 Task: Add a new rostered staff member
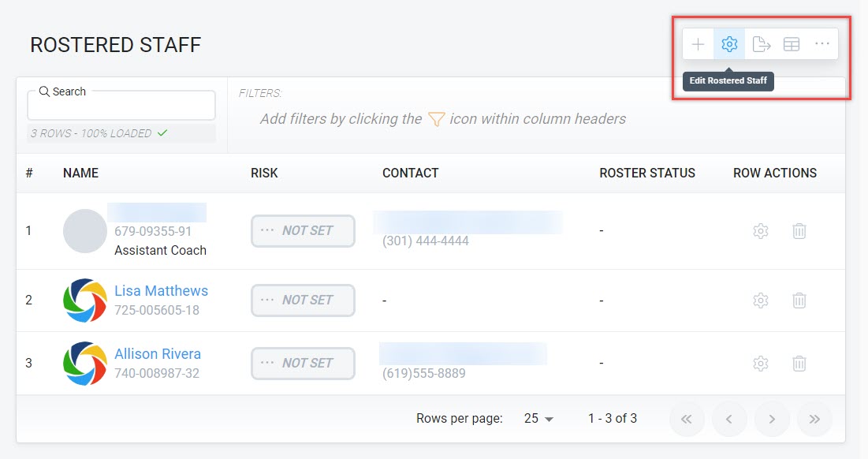pyautogui.click(x=698, y=43)
